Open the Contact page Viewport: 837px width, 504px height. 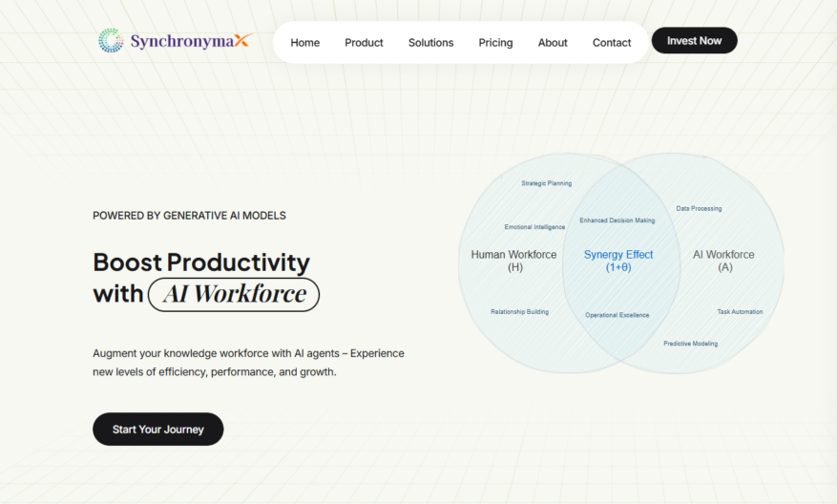point(612,43)
